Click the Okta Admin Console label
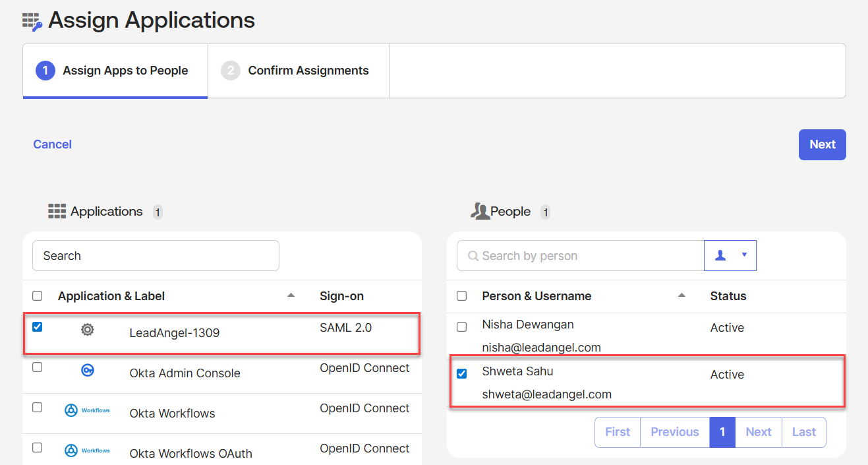The height and width of the screenshot is (465, 868). point(185,373)
